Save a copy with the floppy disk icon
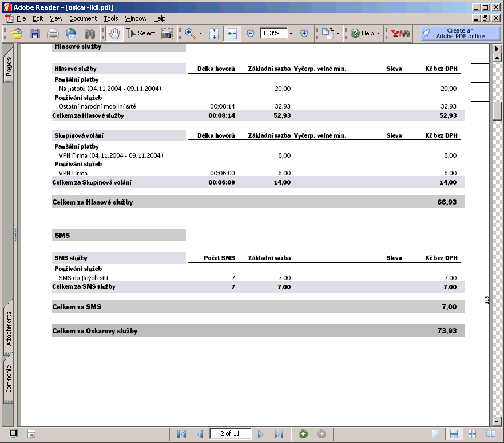The width and height of the screenshot is (504, 443). [35, 34]
